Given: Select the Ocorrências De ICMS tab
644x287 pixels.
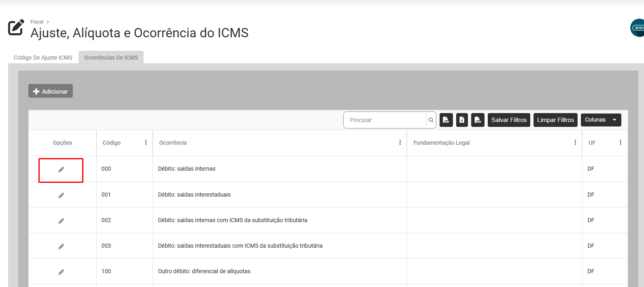Looking at the screenshot, I should coord(111,58).
